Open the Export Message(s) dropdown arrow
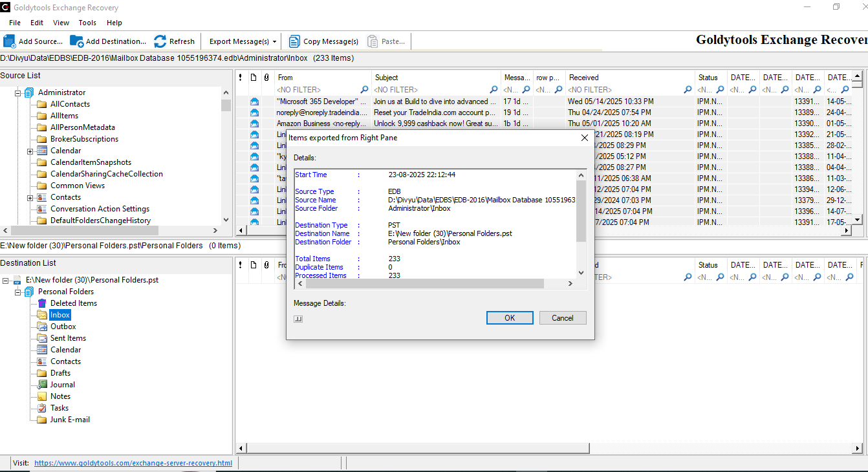This screenshot has width=868, height=472. pos(274,42)
